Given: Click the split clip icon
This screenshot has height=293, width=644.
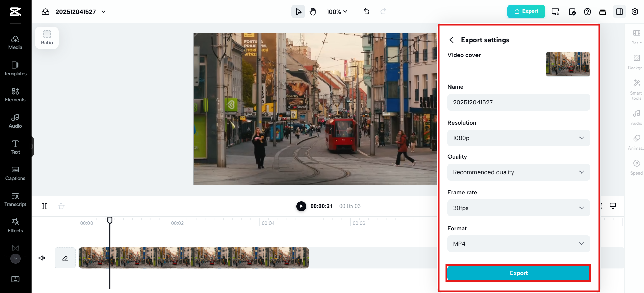Looking at the screenshot, I should point(45,206).
